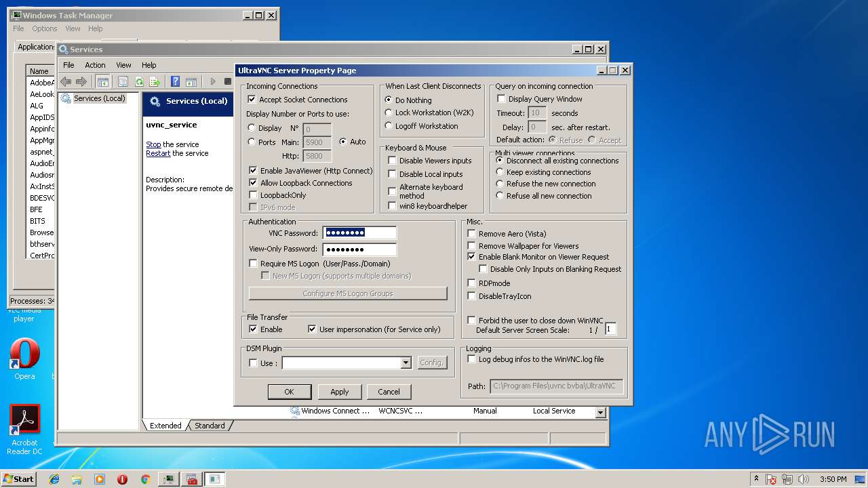Open Properties icon in Services toolbar
The height and width of the screenshot is (488, 868).
tap(123, 82)
